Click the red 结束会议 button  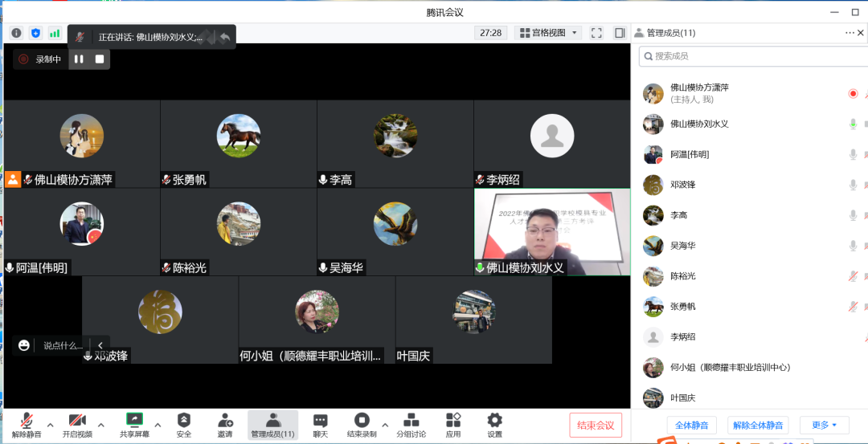(x=596, y=425)
